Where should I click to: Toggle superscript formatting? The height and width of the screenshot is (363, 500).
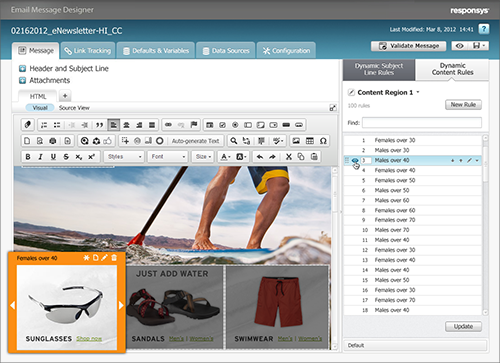pos(91,157)
